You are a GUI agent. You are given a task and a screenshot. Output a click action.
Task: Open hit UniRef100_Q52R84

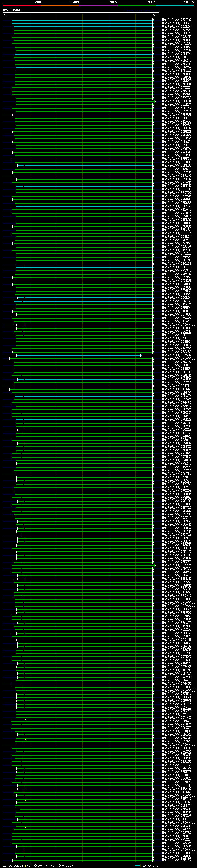click(x=176, y=27)
